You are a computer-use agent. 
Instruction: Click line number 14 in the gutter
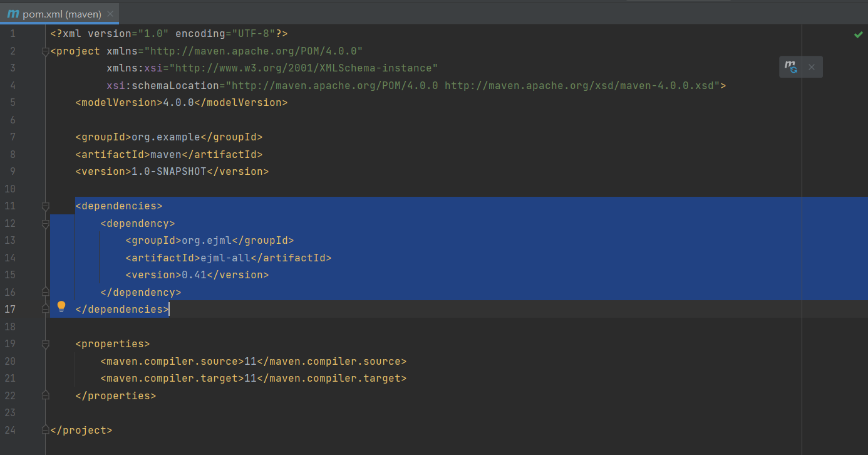click(10, 258)
